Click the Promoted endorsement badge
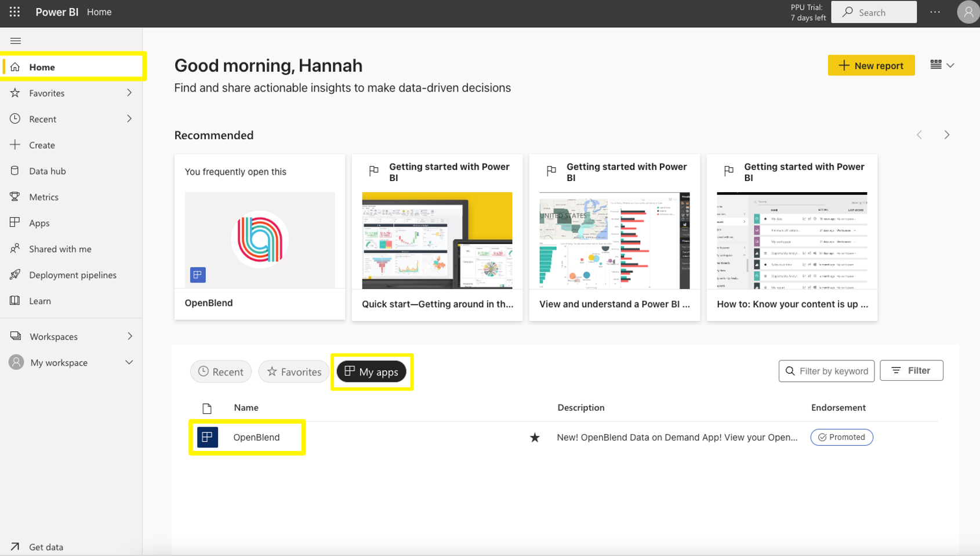This screenshot has height=556, width=980. click(841, 437)
